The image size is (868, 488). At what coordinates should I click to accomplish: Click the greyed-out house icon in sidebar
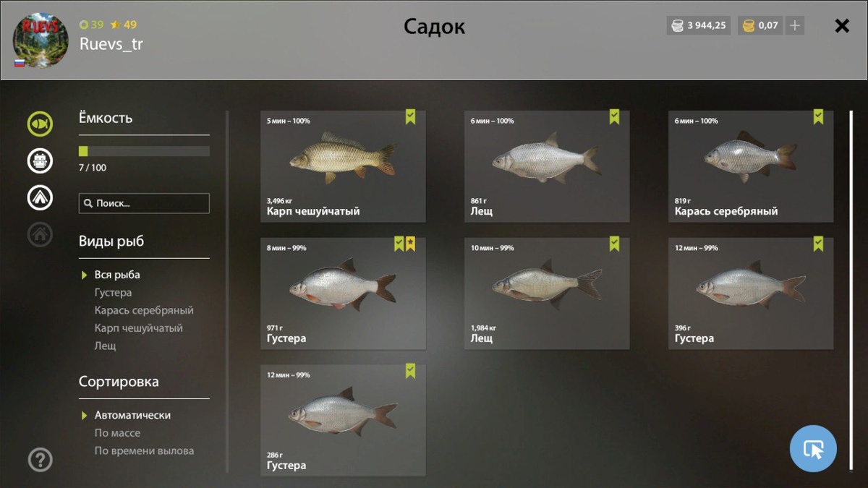tap(40, 234)
